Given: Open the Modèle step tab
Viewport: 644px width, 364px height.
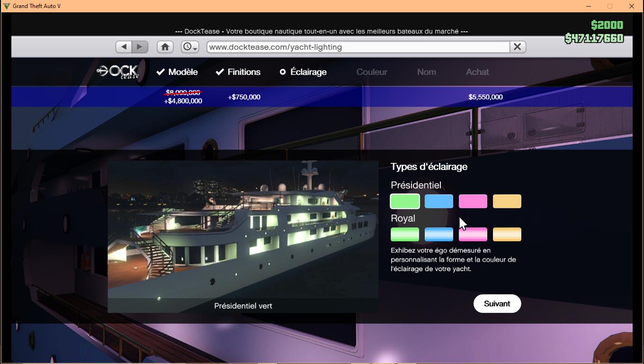Looking at the screenshot, I should [x=177, y=72].
